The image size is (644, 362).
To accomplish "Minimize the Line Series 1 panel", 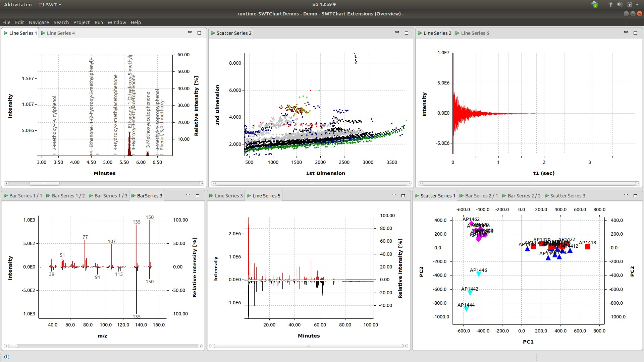I will 190,33.
